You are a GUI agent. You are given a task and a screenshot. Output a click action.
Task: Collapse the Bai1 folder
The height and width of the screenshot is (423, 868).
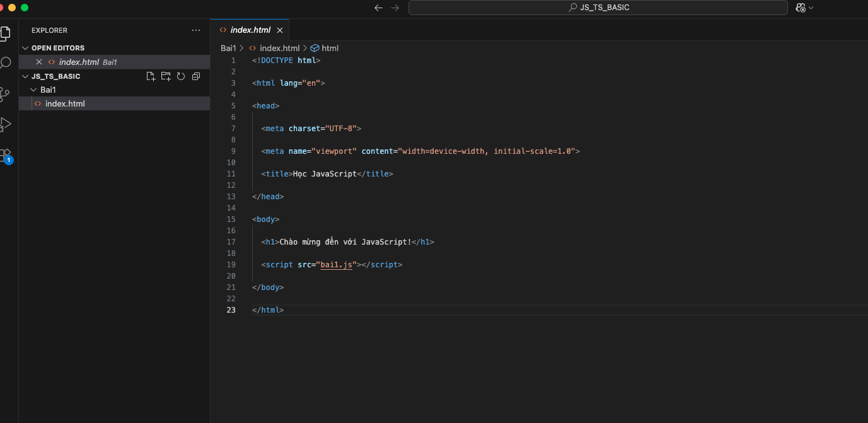pos(34,90)
